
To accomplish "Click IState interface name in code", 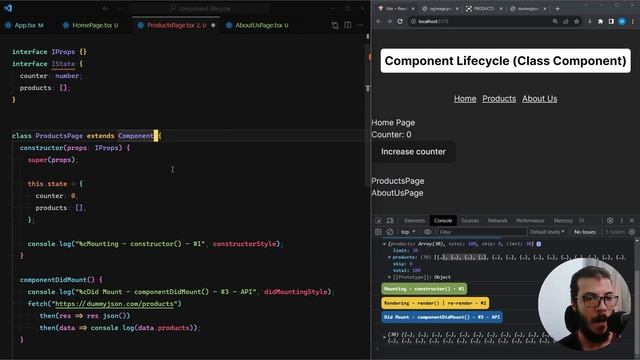I will 63,64.
